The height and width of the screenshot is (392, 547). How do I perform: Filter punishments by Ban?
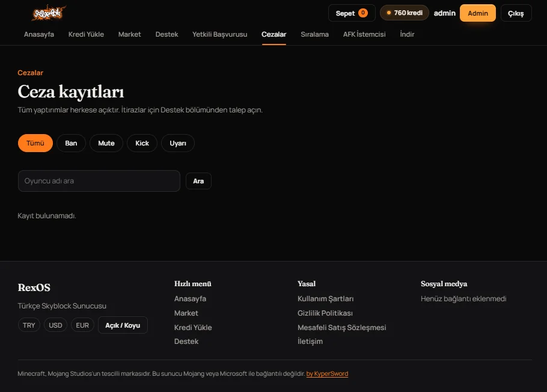click(x=71, y=143)
